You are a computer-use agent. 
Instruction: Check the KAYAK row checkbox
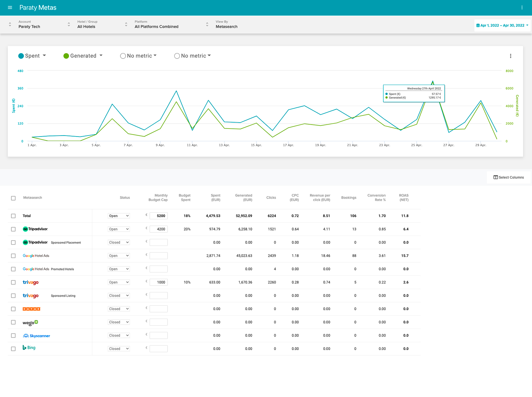pos(13,309)
